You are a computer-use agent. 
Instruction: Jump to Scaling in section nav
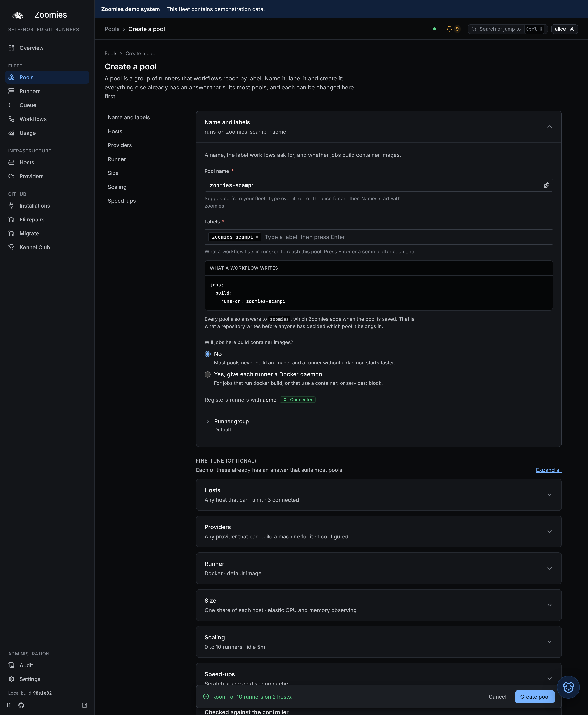pos(117,187)
